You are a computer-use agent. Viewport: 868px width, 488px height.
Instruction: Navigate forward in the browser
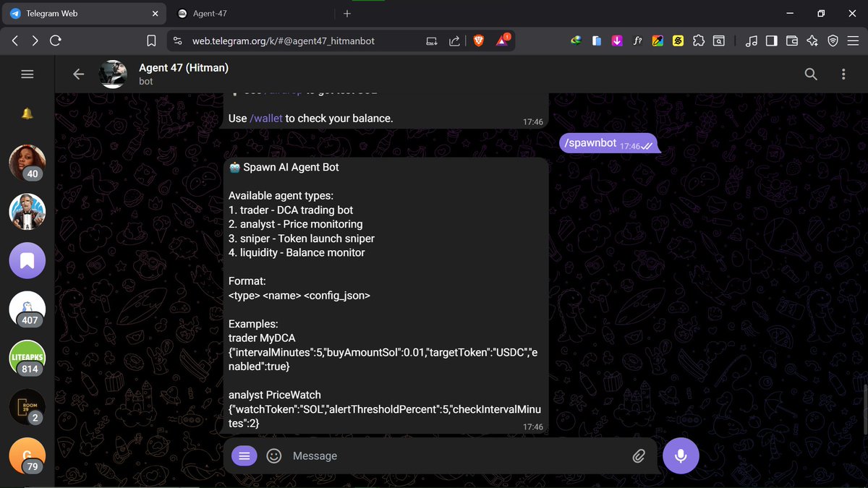click(35, 41)
